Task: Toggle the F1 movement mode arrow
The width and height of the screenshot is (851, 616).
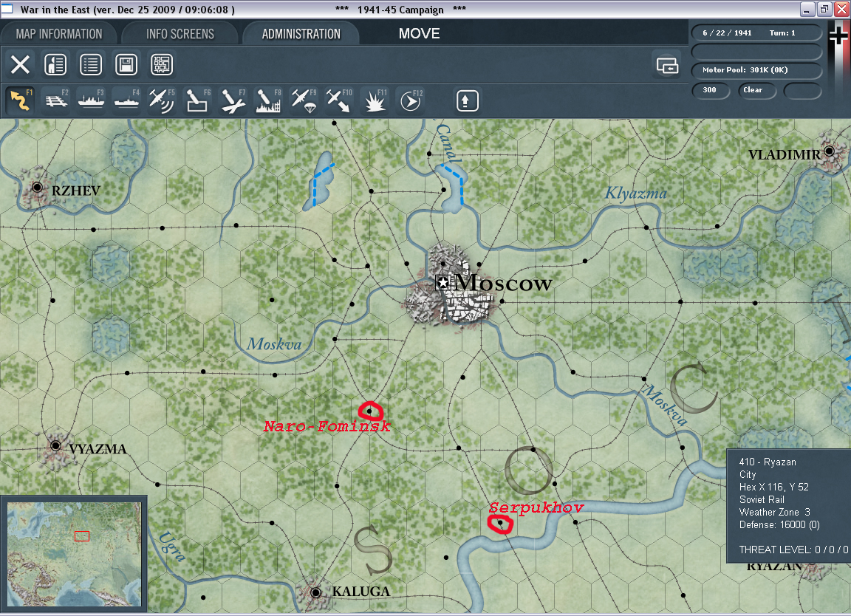Action: click(21, 100)
